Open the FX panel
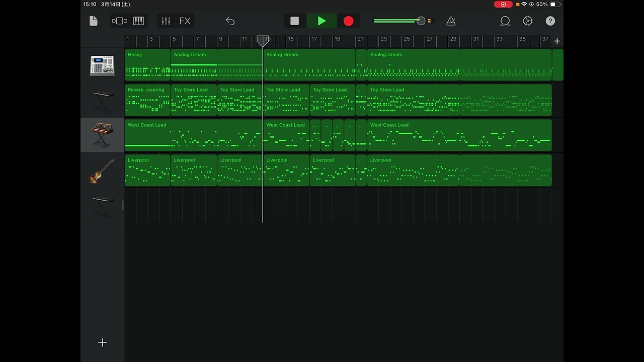 [x=185, y=21]
